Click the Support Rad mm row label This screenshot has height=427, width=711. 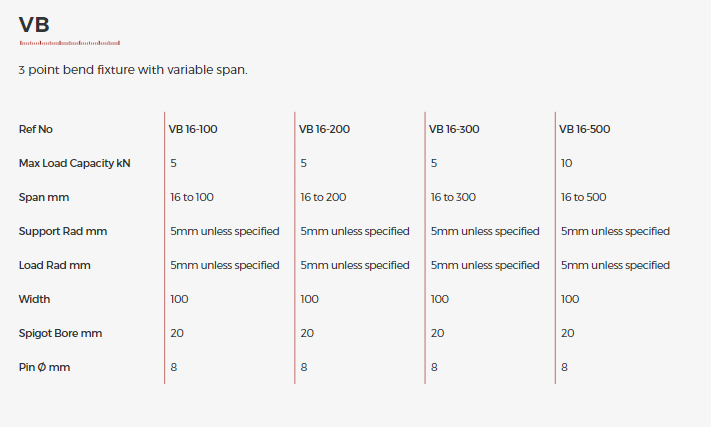[63, 231]
